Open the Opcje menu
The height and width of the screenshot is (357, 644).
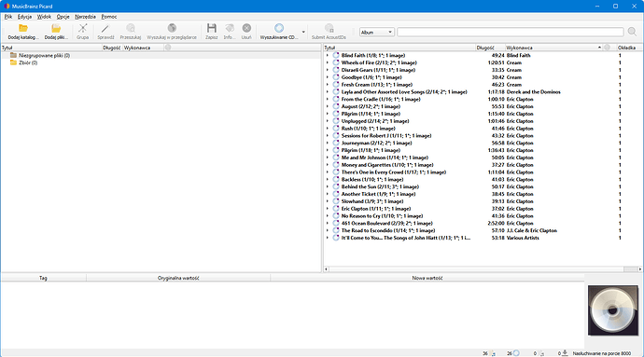pyautogui.click(x=63, y=17)
